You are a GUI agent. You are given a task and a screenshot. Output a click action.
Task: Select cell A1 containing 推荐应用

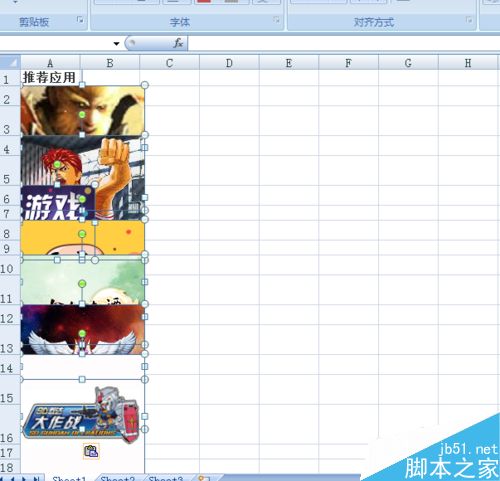(50, 78)
